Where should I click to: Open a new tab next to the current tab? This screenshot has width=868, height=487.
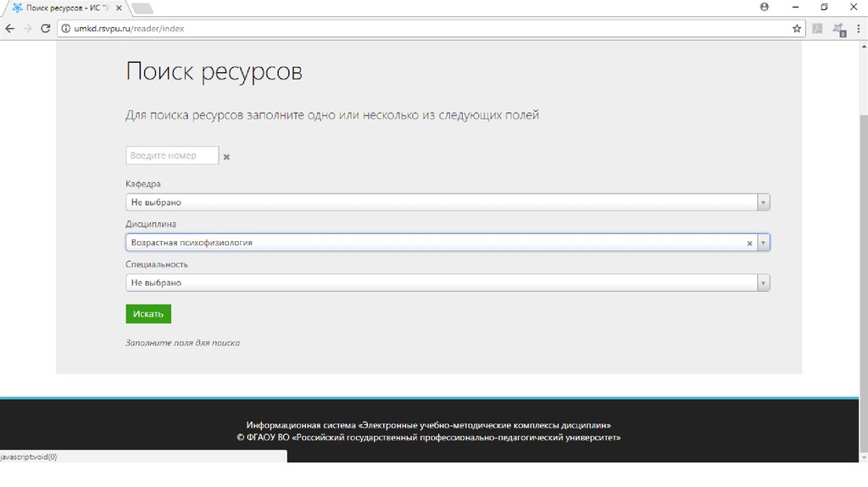click(x=142, y=8)
